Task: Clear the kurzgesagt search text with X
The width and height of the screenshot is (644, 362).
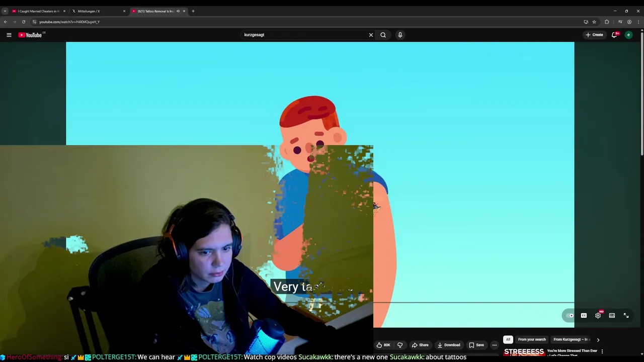Action: [371, 35]
